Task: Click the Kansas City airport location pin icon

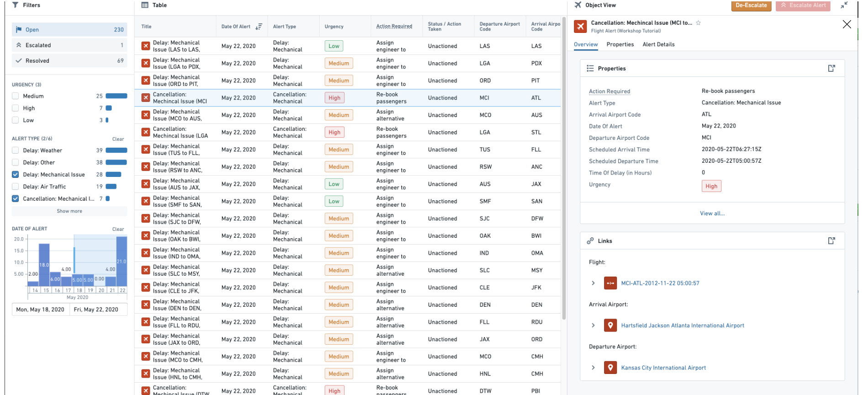Action: [610, 368]
